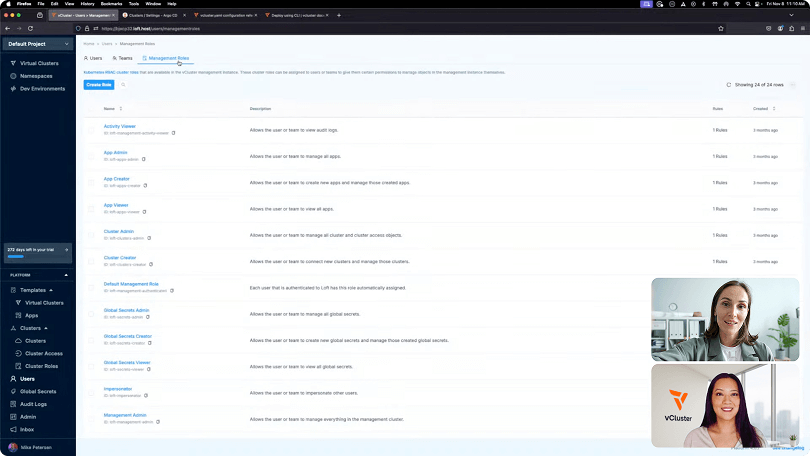The height and width of the screenshot is (456, 810).
Task: Open the Bookmarks menu in menu bar
Action: (x=112, y=4)
